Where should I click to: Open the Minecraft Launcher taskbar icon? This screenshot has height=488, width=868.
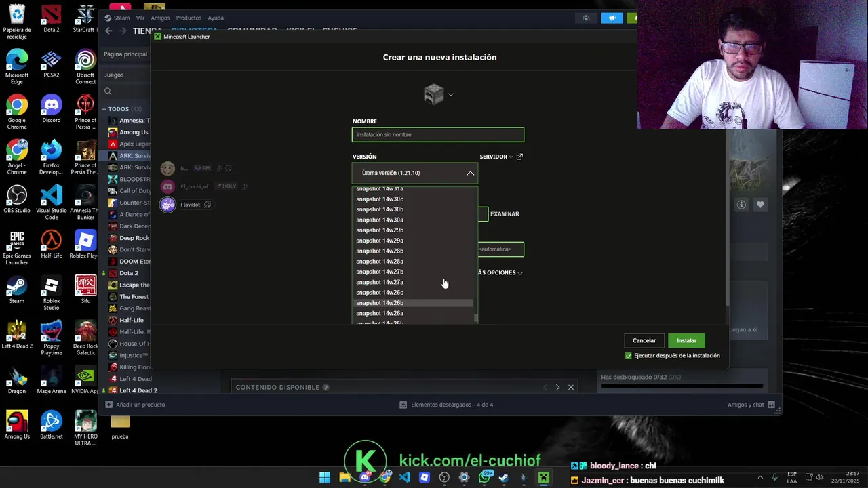coord(543,477)
